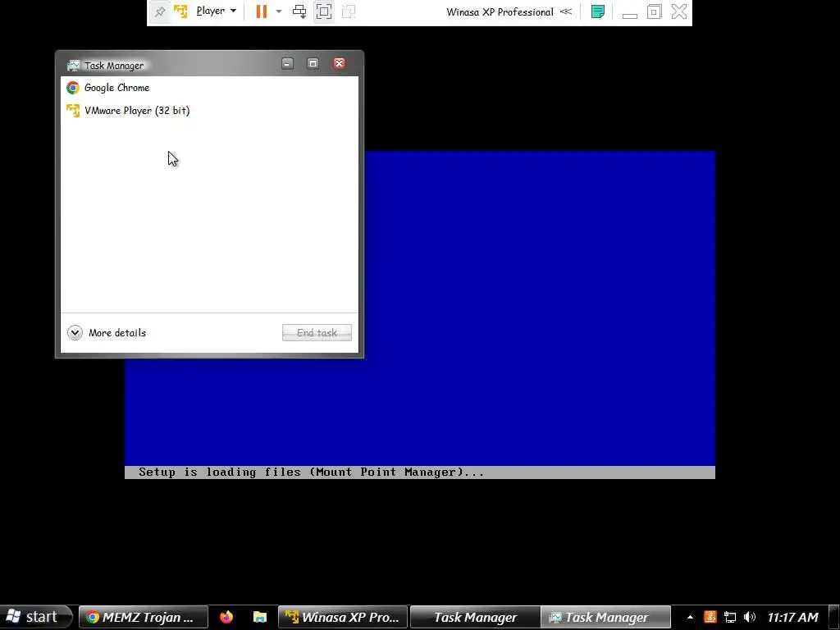Image resolution: width=840 pixels, height=630 pixels.
Task: Open the Player dropdown menu
Action: pos(217,11)
